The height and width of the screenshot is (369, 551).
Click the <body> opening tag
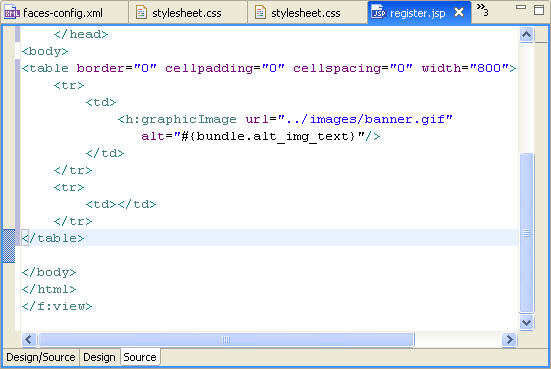tap(45, 52)
